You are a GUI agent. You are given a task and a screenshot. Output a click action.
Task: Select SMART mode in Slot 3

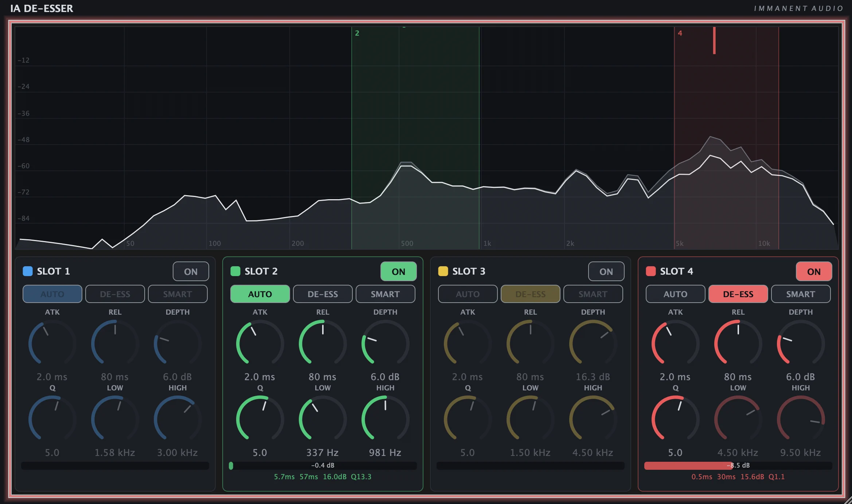pyautogui.click(x=593, y=294)
